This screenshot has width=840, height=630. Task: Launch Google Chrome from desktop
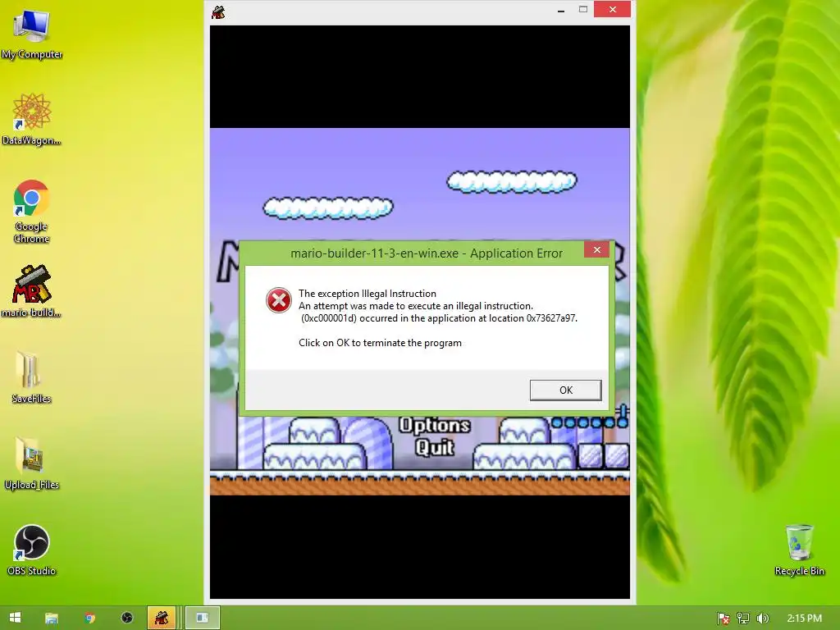32,211
